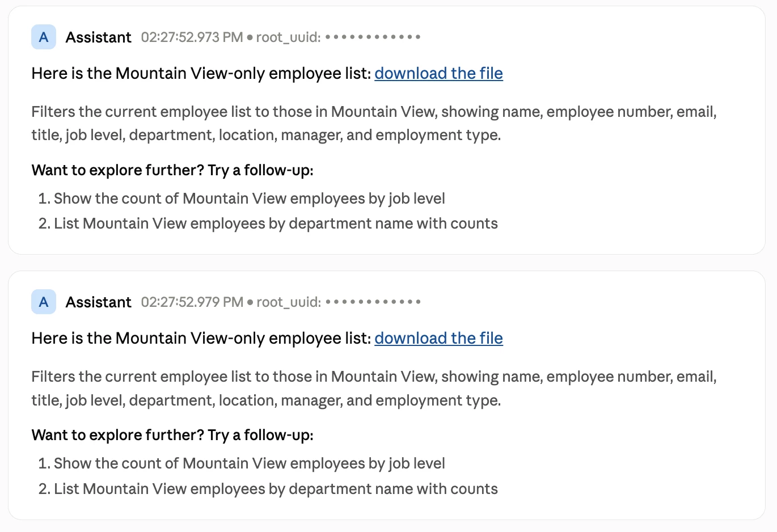Viewport: 777px width, 532px height.
Task: Open the download link in the 02:27:52.979 message
Action: click(x=438, y=338)
